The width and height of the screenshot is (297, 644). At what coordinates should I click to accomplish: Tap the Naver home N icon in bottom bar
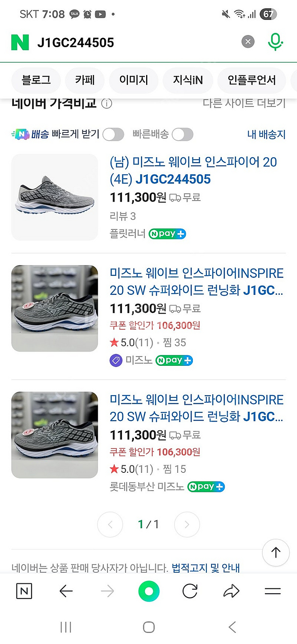point(24,591)
